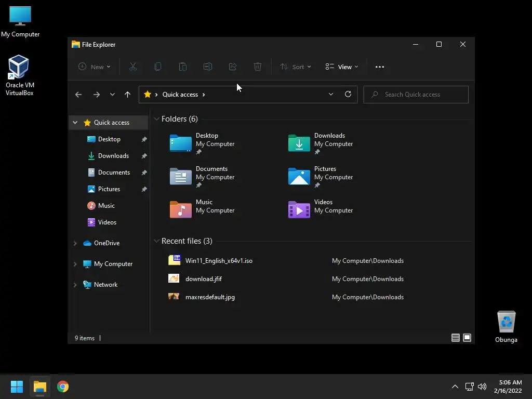Open the network icon in system tray

469,387
